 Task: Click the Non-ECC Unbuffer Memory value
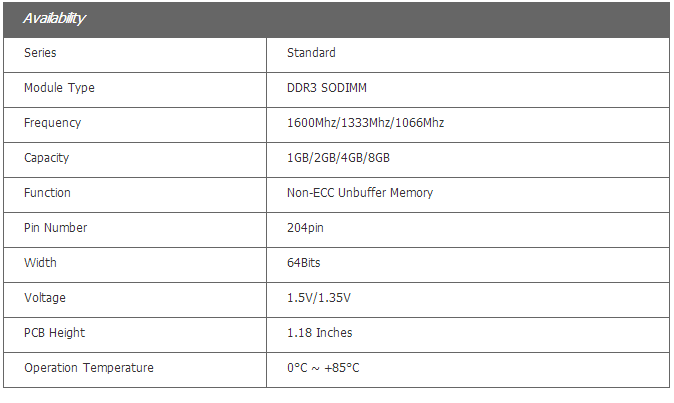coord(359,193)
